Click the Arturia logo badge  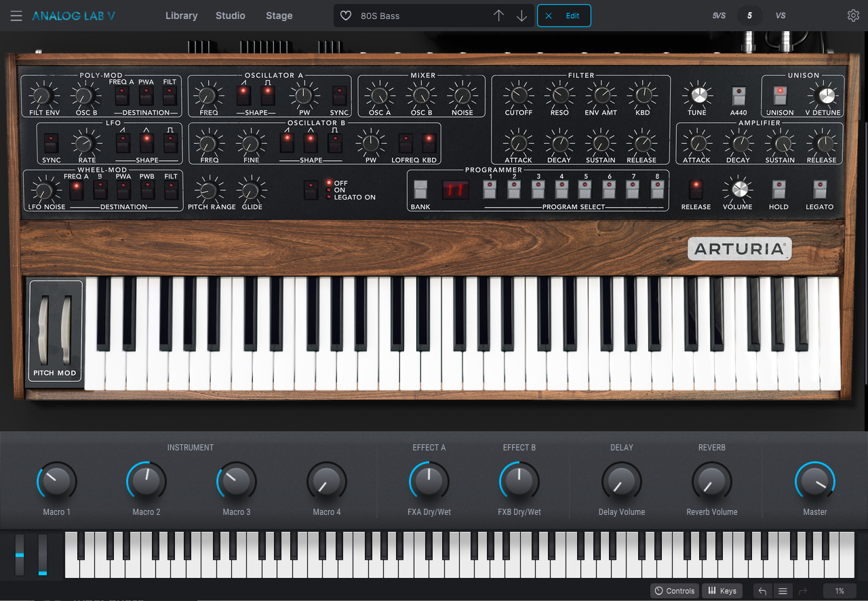pos(739,249)
